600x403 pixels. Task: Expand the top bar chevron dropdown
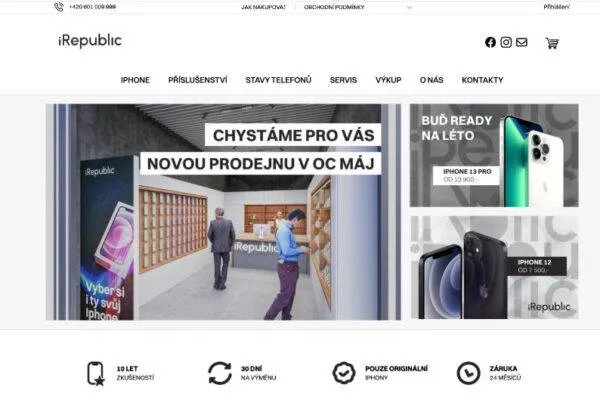pos(409,7)
